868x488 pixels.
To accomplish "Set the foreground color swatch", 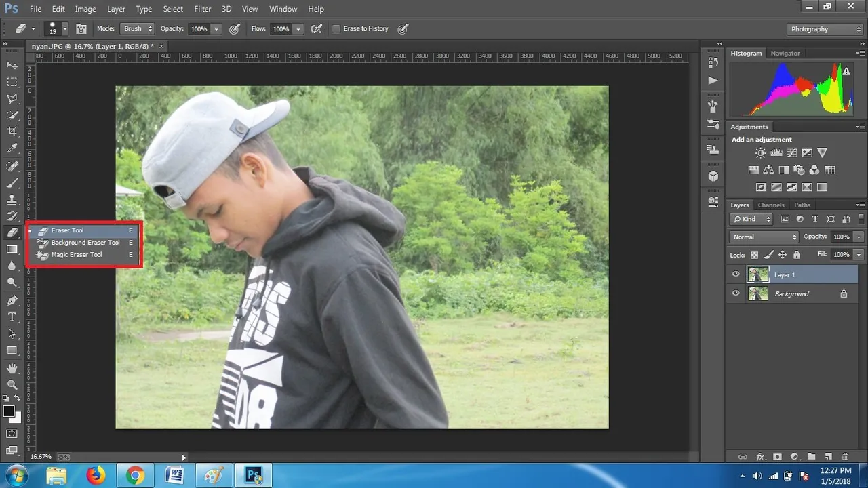I will [9, 411].
